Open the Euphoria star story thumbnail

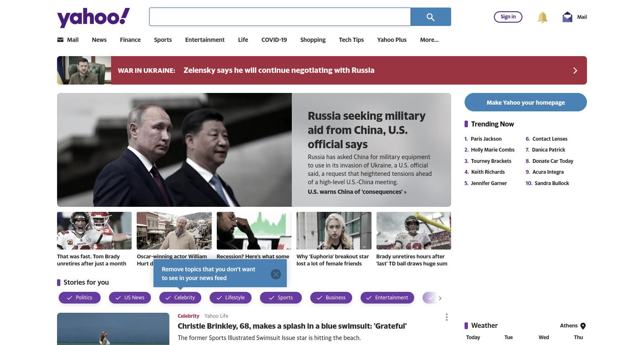(x=334, y=231)
